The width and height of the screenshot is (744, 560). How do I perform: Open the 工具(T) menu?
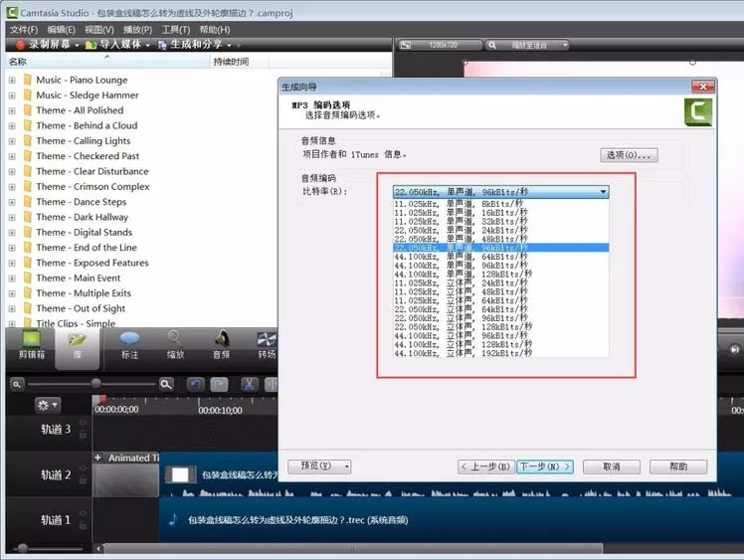coord(176,30)
